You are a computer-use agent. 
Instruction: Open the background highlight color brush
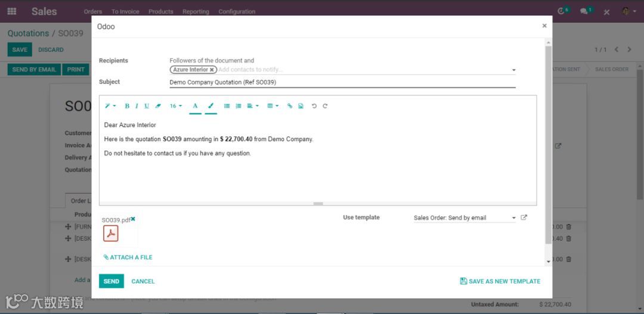point(210,106)
